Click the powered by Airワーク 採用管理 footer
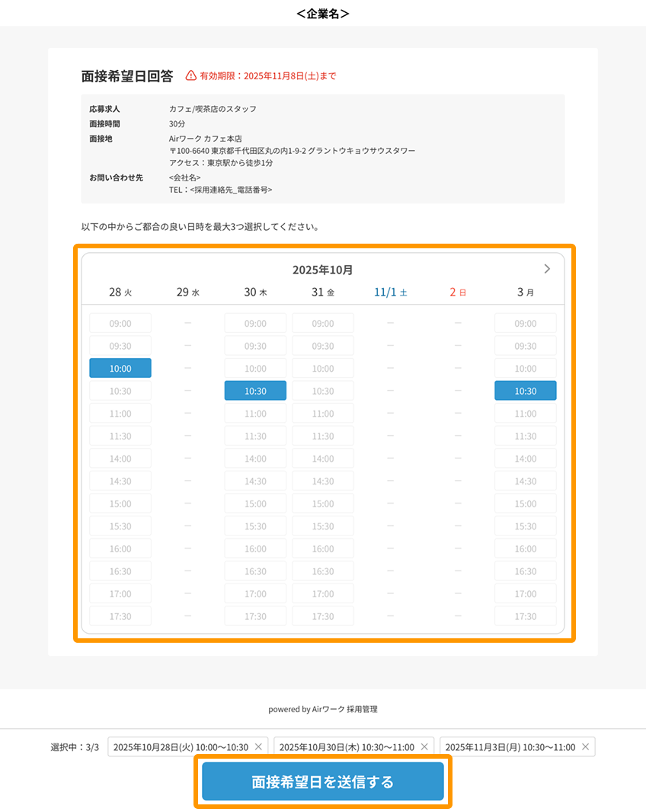The image size is (646, 812). coord(323,709)
